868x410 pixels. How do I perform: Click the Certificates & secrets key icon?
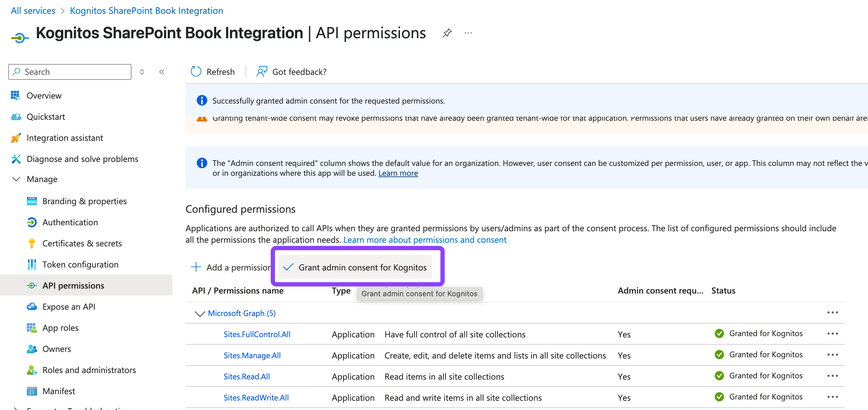coord(32,243)
